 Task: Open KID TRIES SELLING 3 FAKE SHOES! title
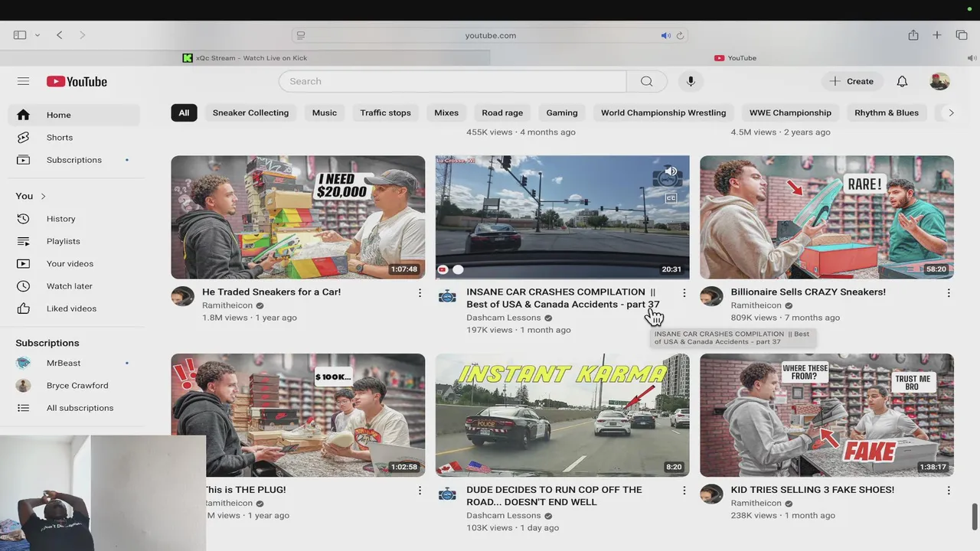812,490
